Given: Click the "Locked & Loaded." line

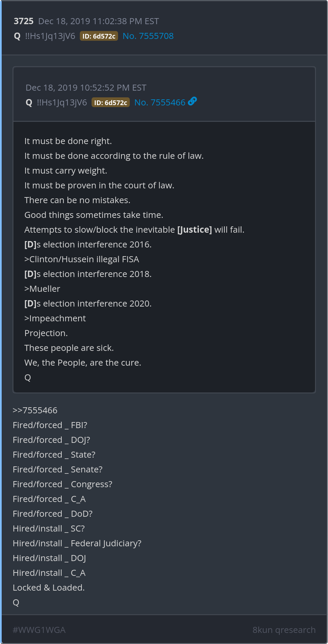Looking at the screenshot, I should [49, 588].
